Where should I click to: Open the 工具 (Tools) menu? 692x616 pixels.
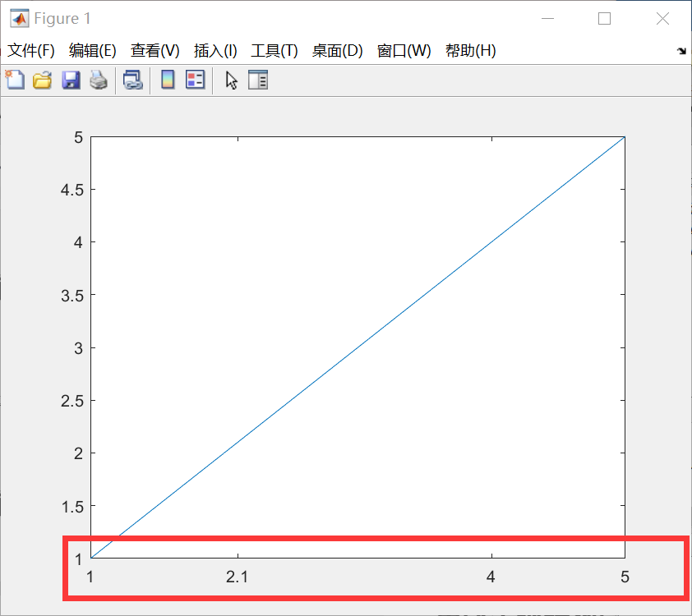point(274,50)
